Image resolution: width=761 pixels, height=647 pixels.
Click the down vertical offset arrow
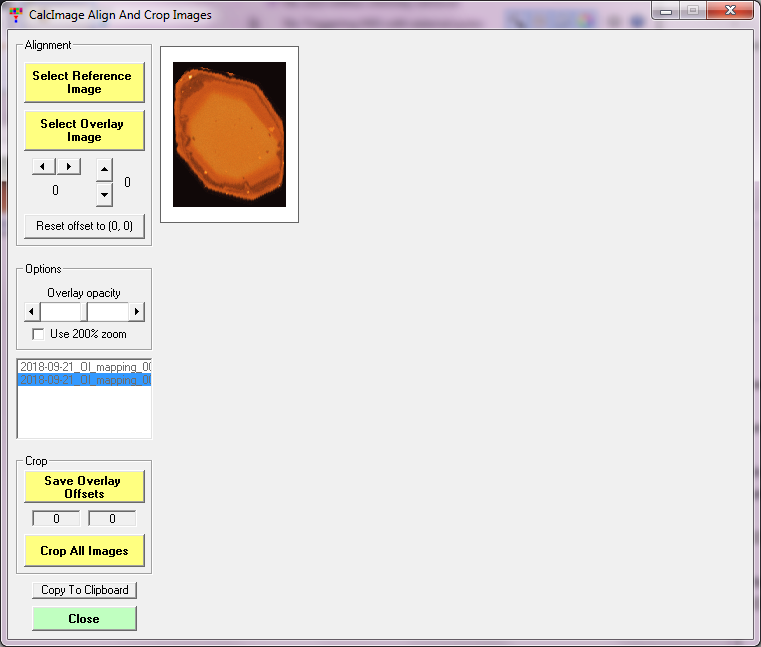[x=104, y=194]
